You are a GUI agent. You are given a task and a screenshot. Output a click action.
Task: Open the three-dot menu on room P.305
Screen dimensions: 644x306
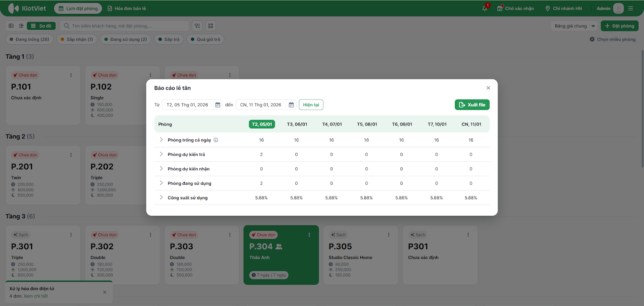[x=388, y=235]
